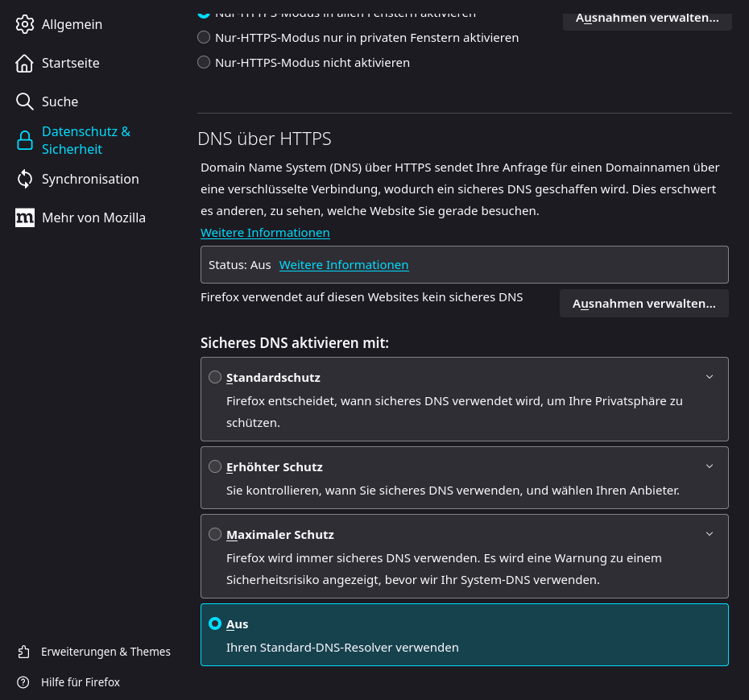Open the Synchronisation settings section
The width and height of the screenshot is (749, 700).
[90, 179]
